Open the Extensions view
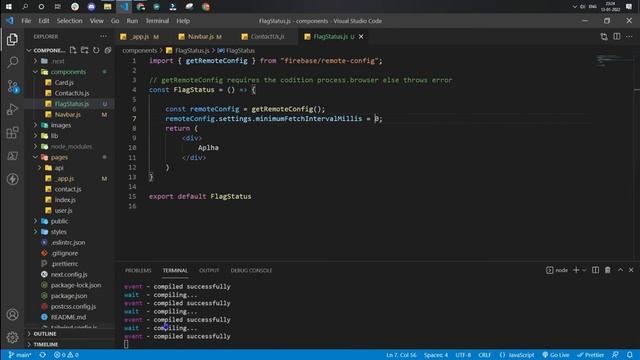The image size is (640, 360). [12, 133]
